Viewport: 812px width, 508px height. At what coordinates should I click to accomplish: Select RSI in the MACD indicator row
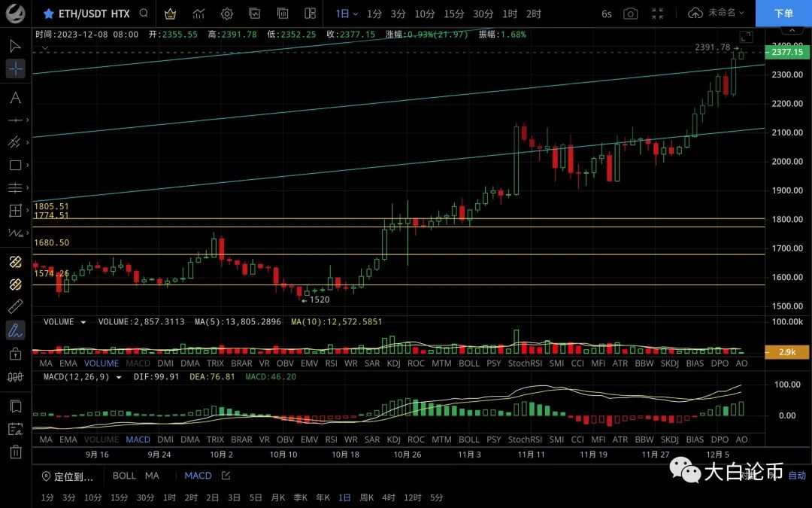coord(332,440)
